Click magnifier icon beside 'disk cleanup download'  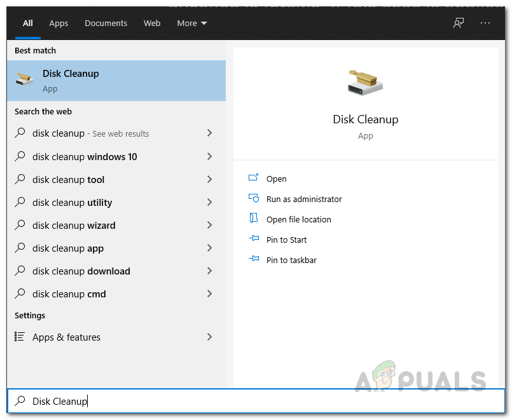tap(20, 270)
